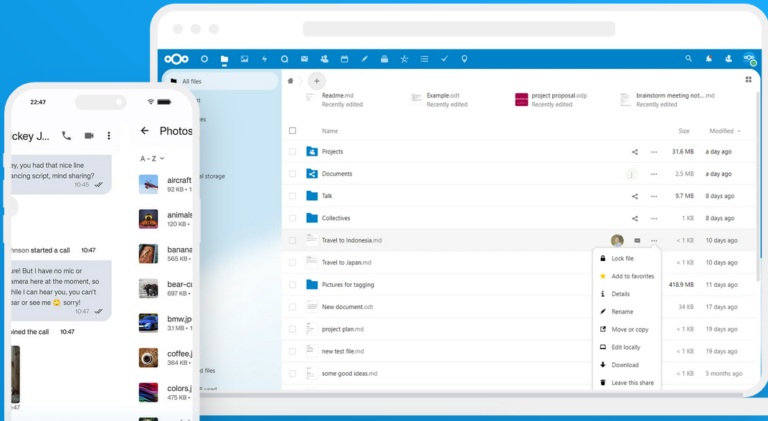
Task: Choose Add to favorites from the context menu
Action: pyautogui.click(x=631, y=276)
